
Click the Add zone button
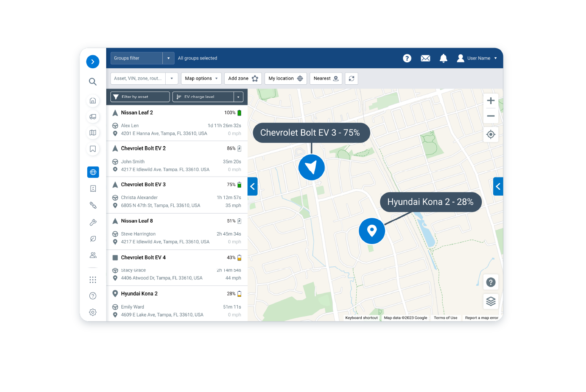click(242, 78)
